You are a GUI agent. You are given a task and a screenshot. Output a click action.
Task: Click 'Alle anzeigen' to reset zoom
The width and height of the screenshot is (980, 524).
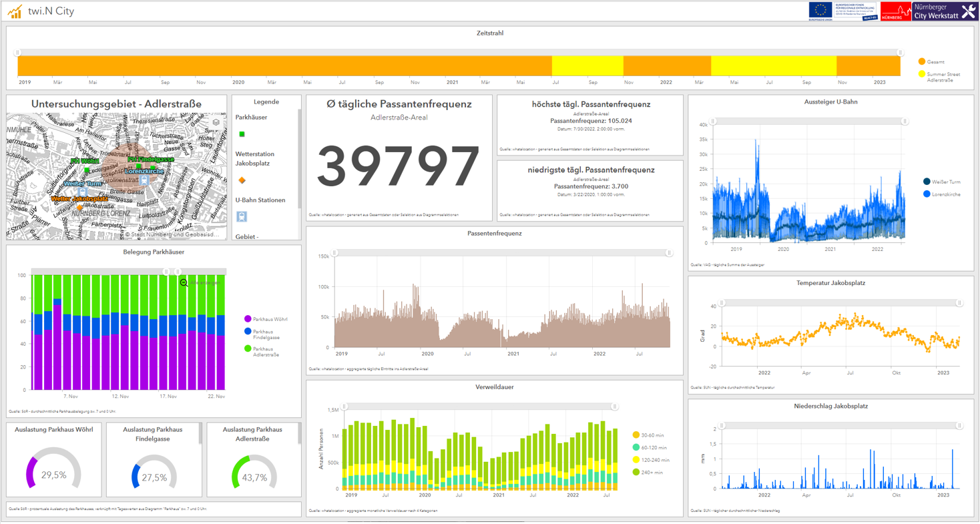pyautogui.click(x=203, y=283)
